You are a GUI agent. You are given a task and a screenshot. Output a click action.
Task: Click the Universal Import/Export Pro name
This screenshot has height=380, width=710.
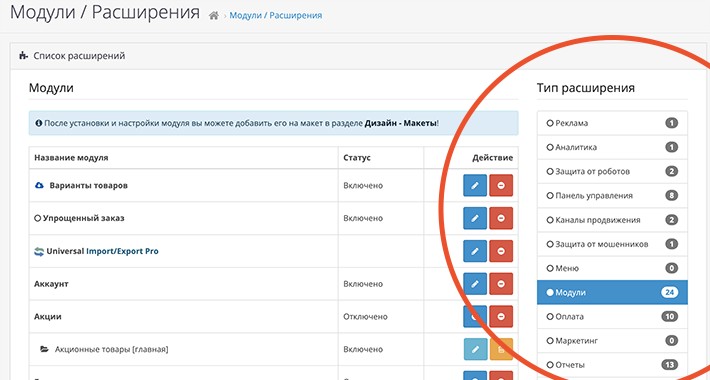pyautogui.click(x=102, y=251)
